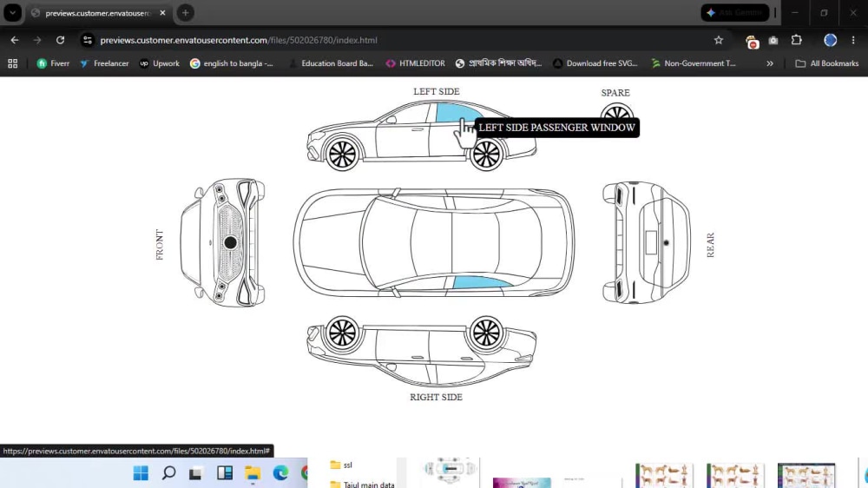Open the Upwork bookmark

click(160, 63)
